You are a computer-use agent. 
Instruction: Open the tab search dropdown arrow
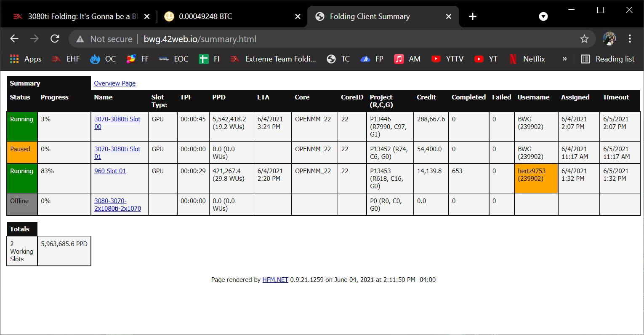543,16
